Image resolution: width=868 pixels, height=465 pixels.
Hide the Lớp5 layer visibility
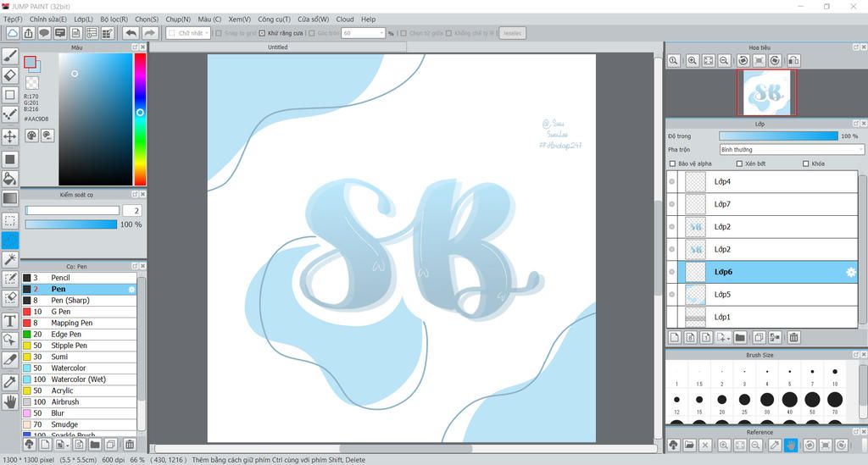tap(672, 294)
